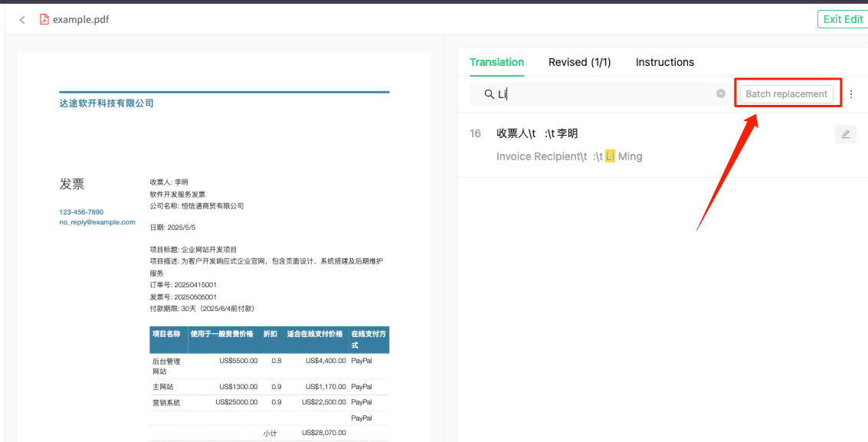
Task: Click segment number 16 in the list
Action: point(475,133)
